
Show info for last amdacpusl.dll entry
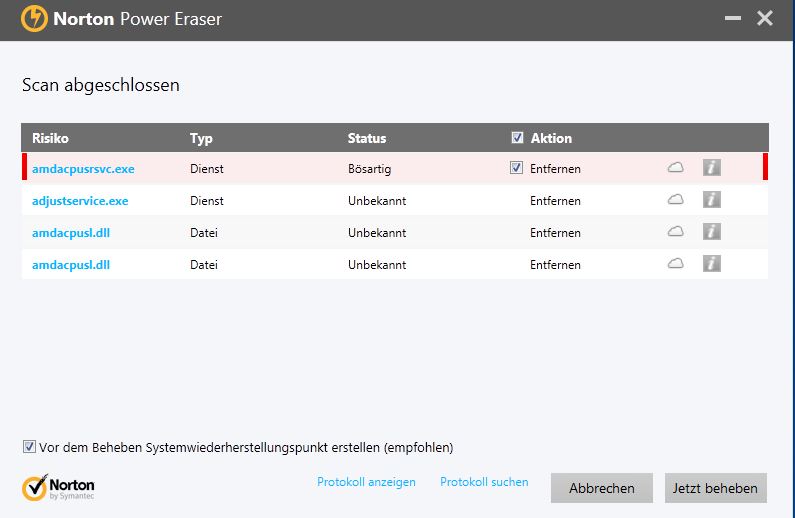point(711,264)
